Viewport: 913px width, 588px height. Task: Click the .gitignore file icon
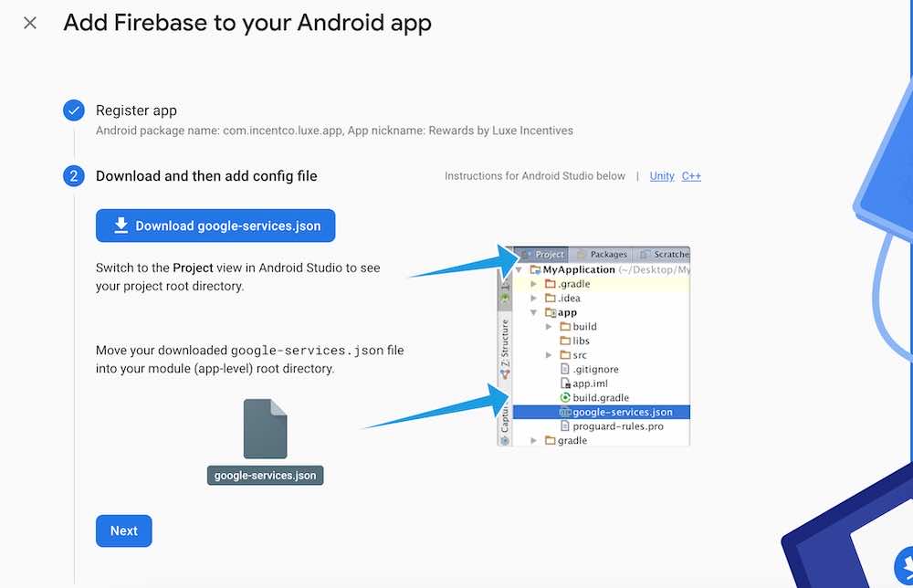coord(565,369)
